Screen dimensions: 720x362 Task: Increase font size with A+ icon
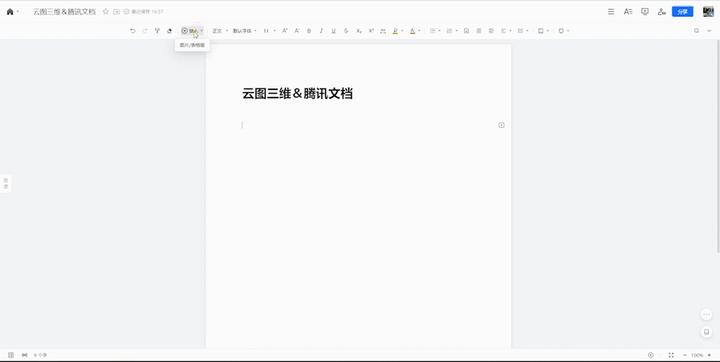coord(285,31)
